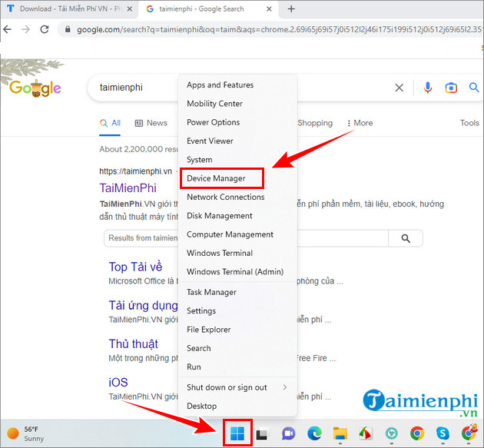Open Run from the context menu
484x448 pixels.
[x=237, y=367]
